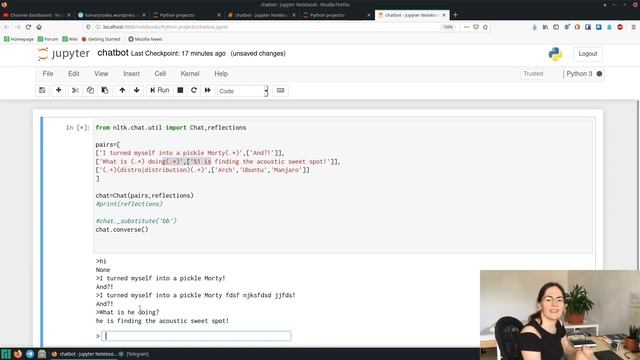Restart kernel and run all cells icon
The width and height of the screenshot is (640, 360).
click(208, 90)
